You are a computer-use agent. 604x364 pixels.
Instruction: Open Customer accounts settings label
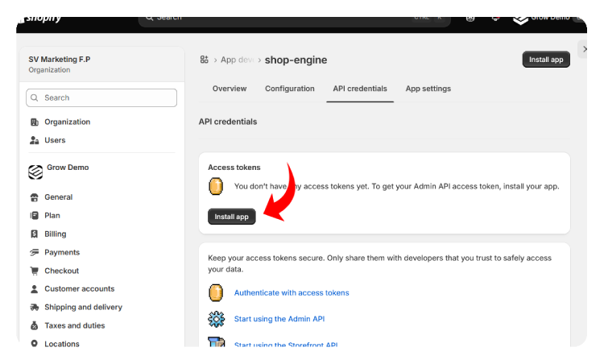(x=80, y=289)
